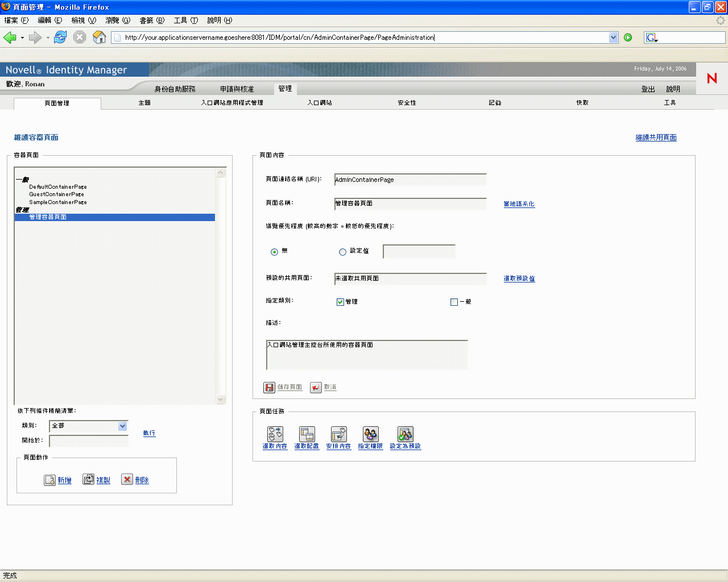Image resolution: width=728 pixels, height=582 pixels.
Task: Open the 安全性 sub-tab
Action: pyautogui.click(x=407, y=103)
